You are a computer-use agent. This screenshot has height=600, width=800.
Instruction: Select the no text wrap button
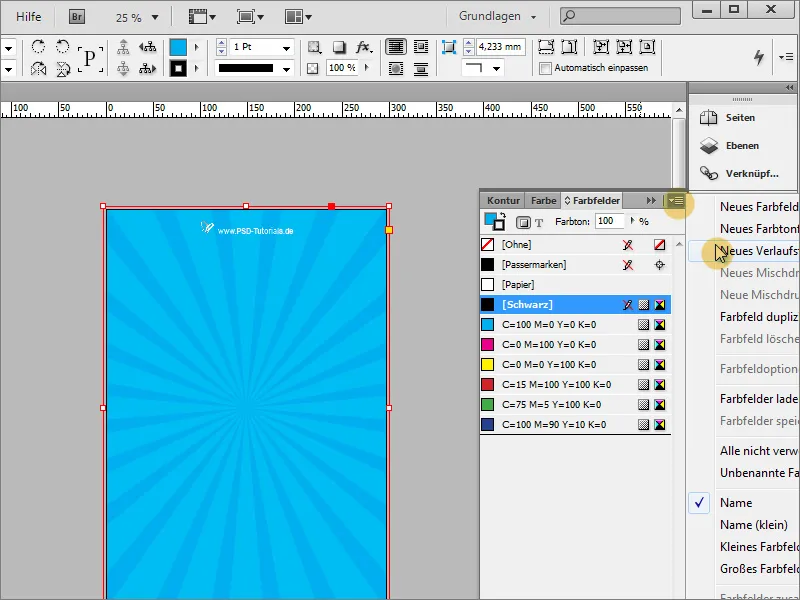pyautogui.click(x=396, y=47)
